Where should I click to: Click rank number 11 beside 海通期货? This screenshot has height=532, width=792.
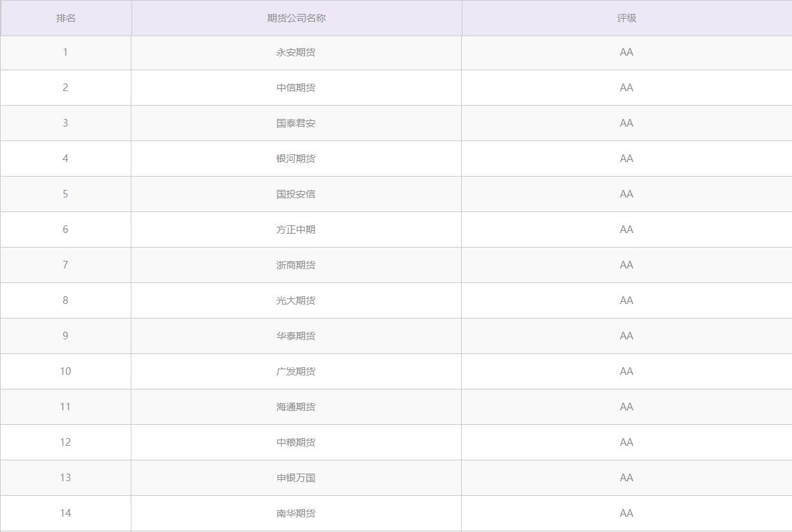pyautogui.click(x=65, y=406)
